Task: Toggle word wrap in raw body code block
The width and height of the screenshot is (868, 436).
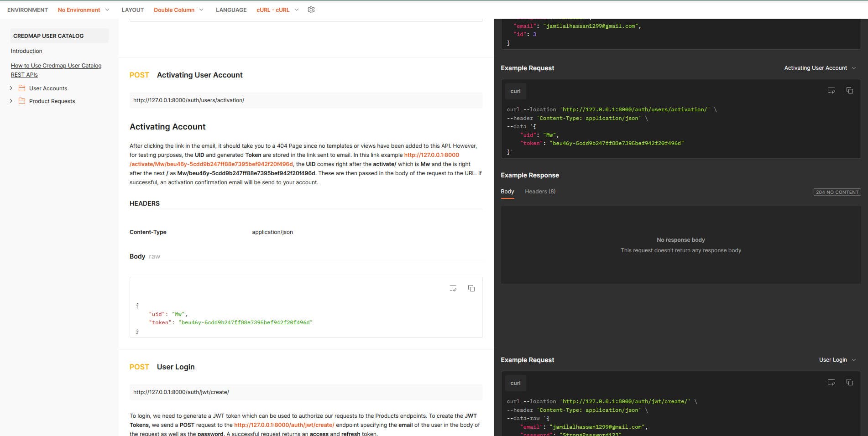Action: coord(453,288)
